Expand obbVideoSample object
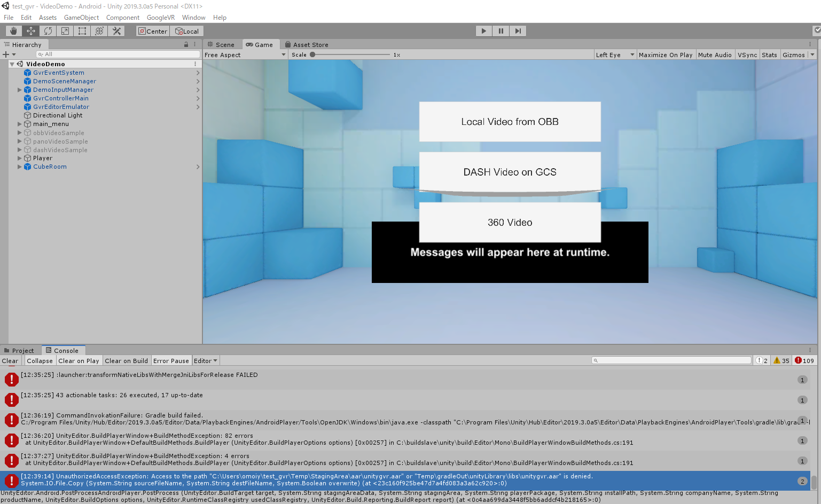Image resolution: width=821 pixels, height=504 pixels. coord(20,132)
